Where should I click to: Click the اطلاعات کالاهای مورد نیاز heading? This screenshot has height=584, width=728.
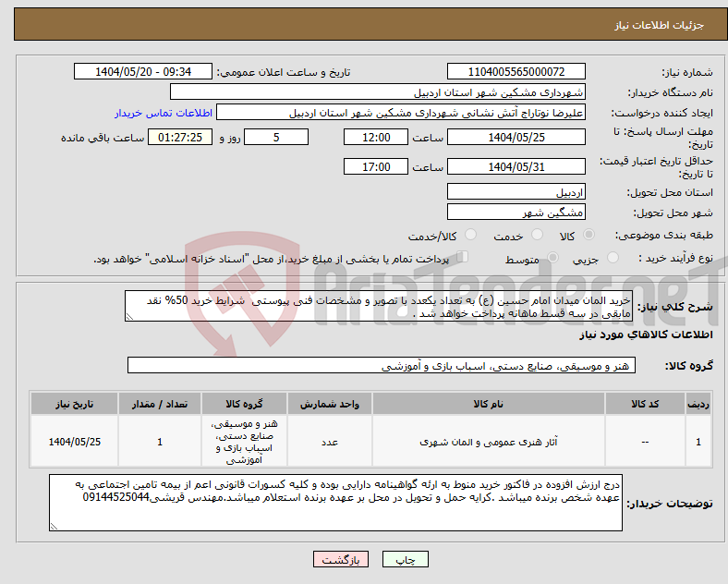click(646, 335)
